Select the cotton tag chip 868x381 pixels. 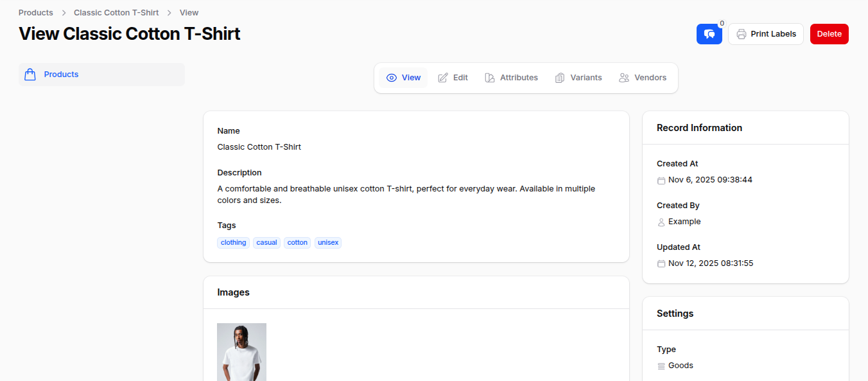[297, 242]
